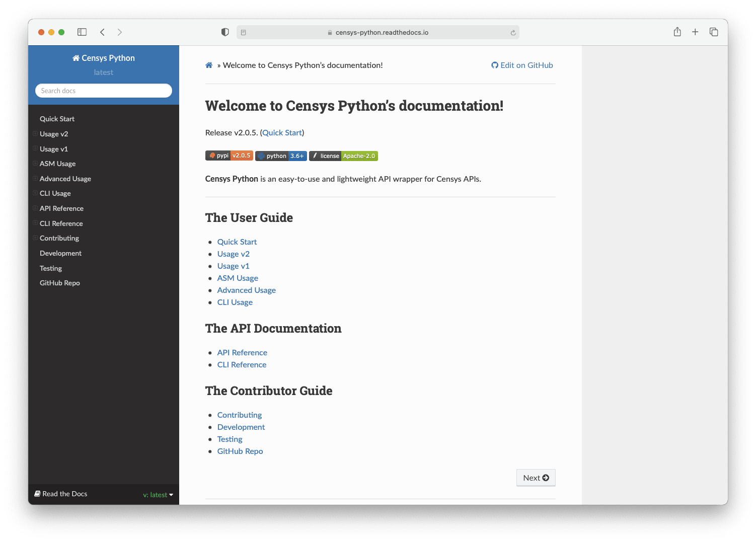
Task: Expand the Contributing sidebar section
Action: pyautogui.click(x=35, y=238)
